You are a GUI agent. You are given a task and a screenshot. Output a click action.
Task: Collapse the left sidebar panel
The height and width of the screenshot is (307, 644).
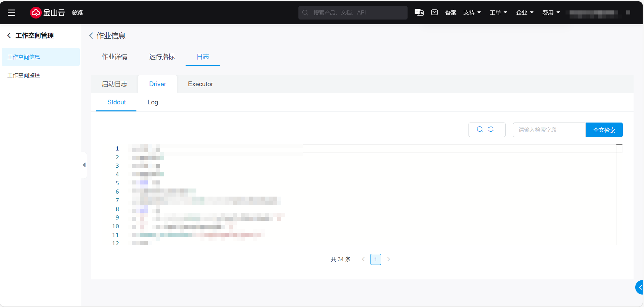pos(84,165)
